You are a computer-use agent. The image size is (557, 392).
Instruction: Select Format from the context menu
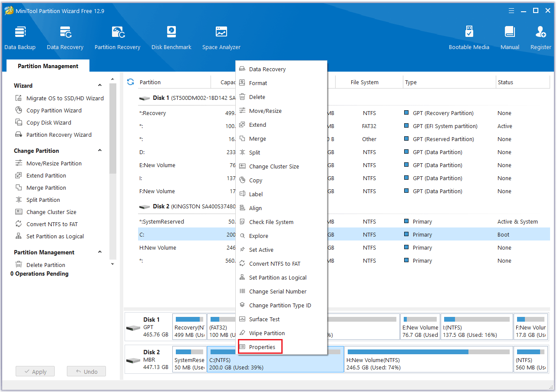coord(281,83)
